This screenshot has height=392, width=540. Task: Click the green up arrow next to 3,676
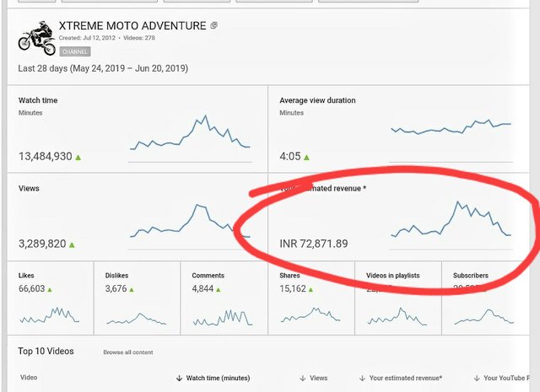(x=132, y=289)
